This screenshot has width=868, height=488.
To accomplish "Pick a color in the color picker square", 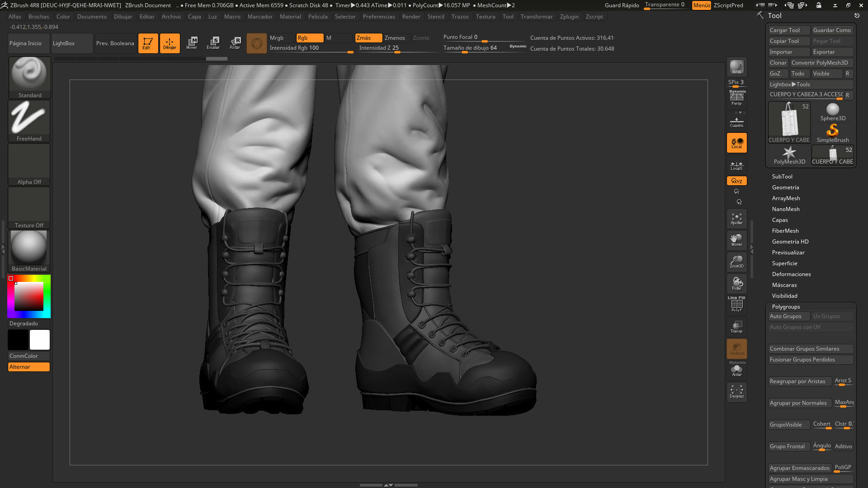I will pos(29,296).
